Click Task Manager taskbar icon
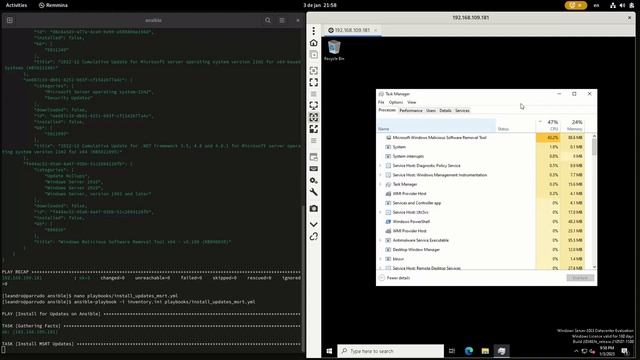 coord(502,351)
